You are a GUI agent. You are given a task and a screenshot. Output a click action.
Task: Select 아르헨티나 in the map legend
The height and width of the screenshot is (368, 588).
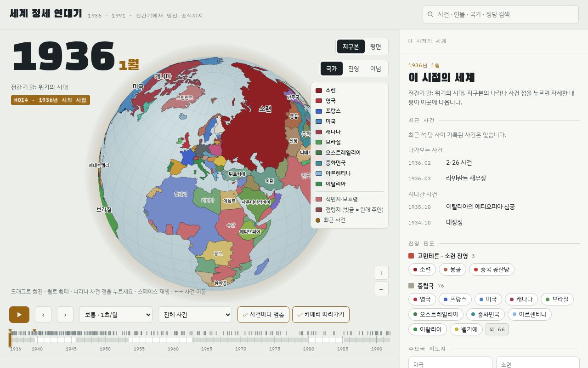pyautogui.click(x=333, y=173)
